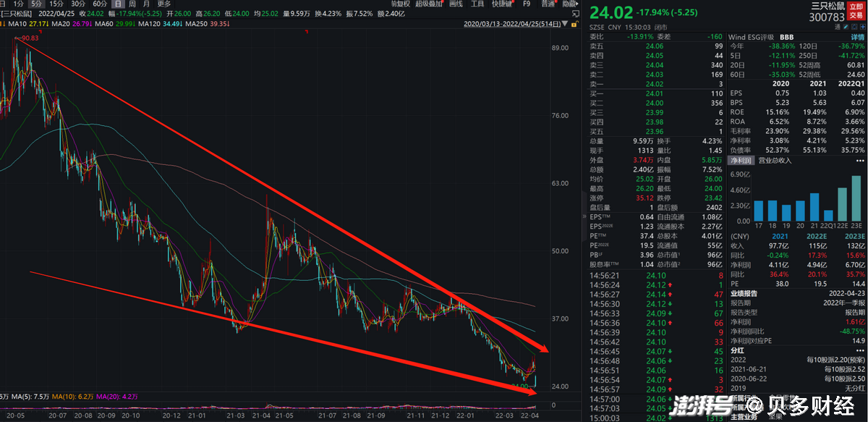Open the 更多 period options
The image size is (868, 422).
pyautogui.click(x=164, y=4)
